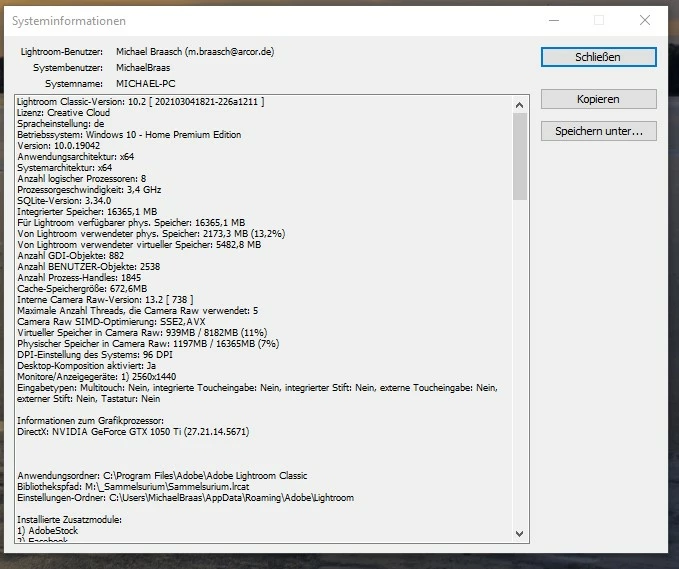679x569 pixels.
Task: Click Für Lightroom verfügbarer phys. Speicher line
Action: (131, 223)
